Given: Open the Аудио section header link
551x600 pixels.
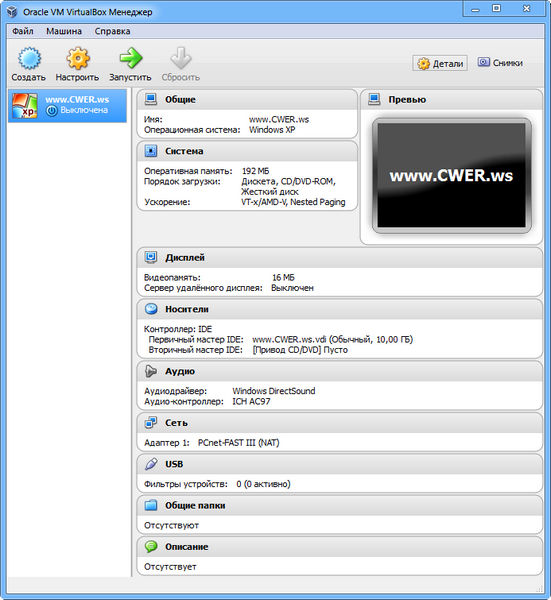Looking at the screenshot, I should pyautogui.click(x=180, y=371).
